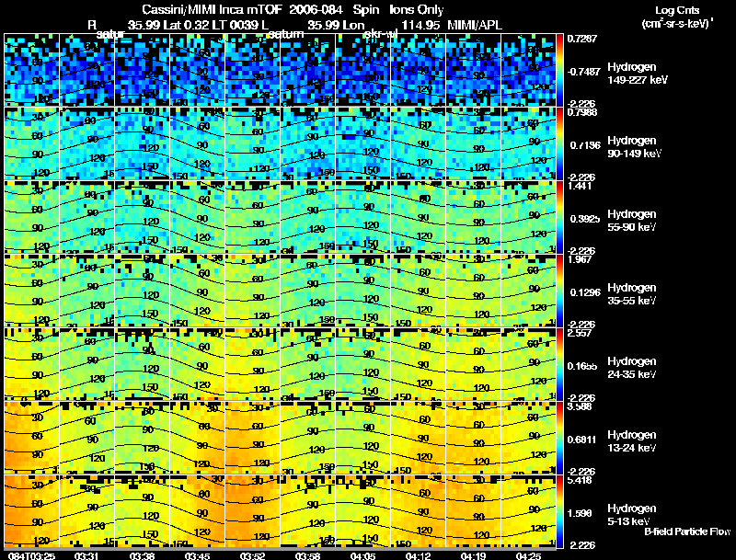Screen dimensions: 736x560
Task: Click the color bar beside Hydrogen 149-227 keV
Action: (559, 71)
